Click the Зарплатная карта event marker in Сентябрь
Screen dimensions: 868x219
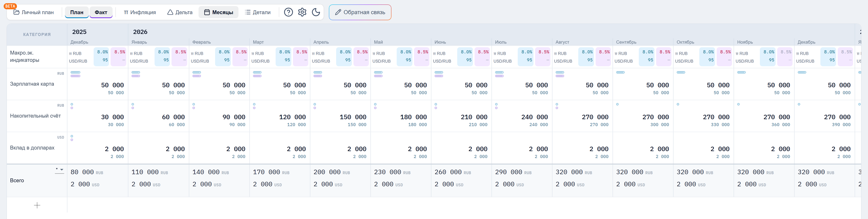tap(621, 73)
